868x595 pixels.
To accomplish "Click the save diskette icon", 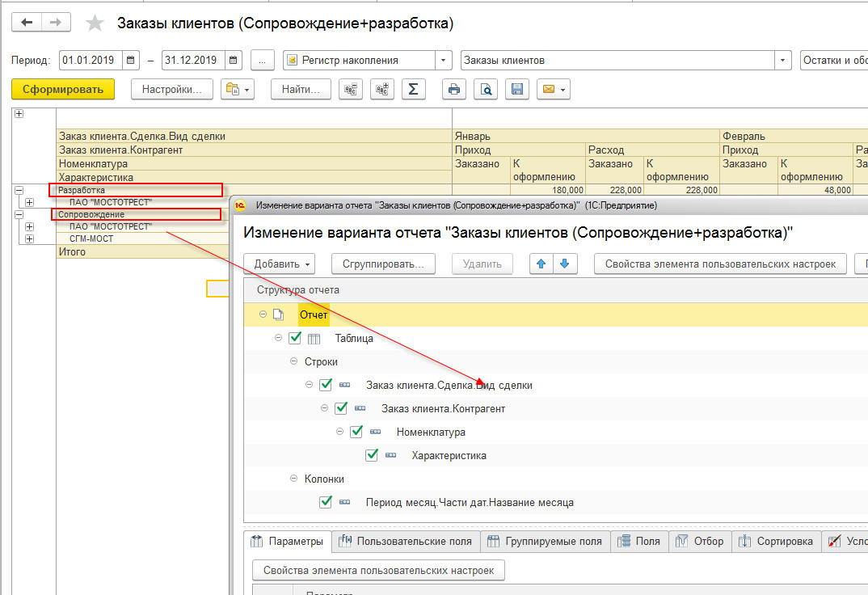I will pos(517,89).
